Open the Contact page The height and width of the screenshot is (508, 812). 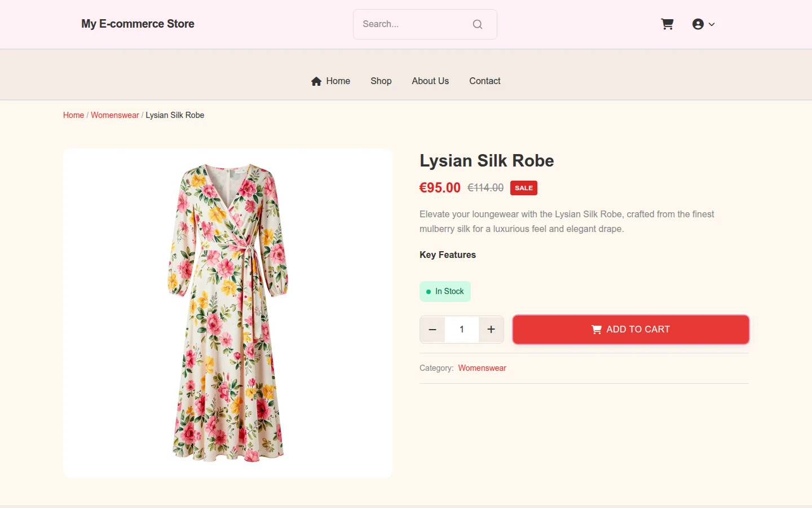click(x=485, y=81)
